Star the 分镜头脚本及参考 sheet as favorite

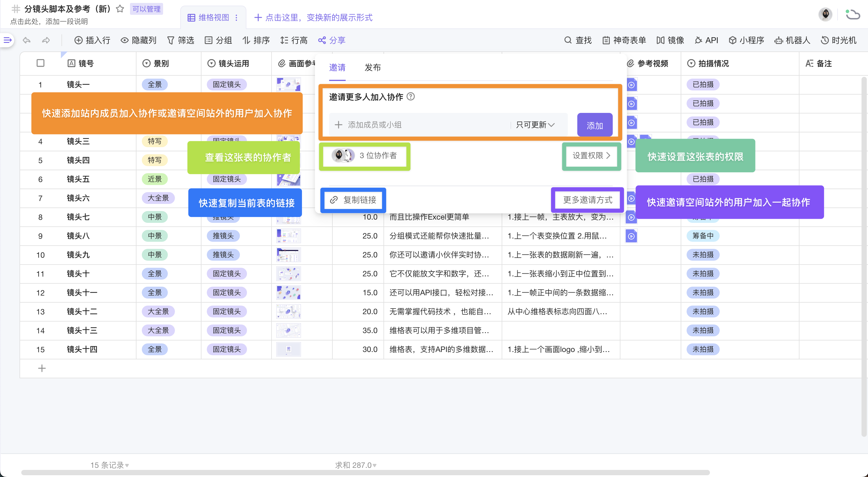[x=120, y=9]
